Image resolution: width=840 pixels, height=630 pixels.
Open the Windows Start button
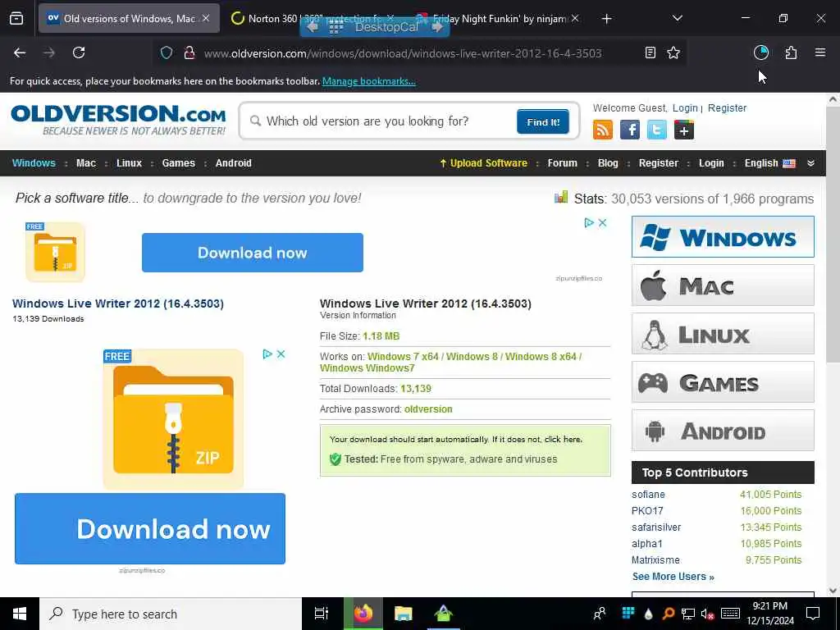pyautogui.click(x=20, y=614)
